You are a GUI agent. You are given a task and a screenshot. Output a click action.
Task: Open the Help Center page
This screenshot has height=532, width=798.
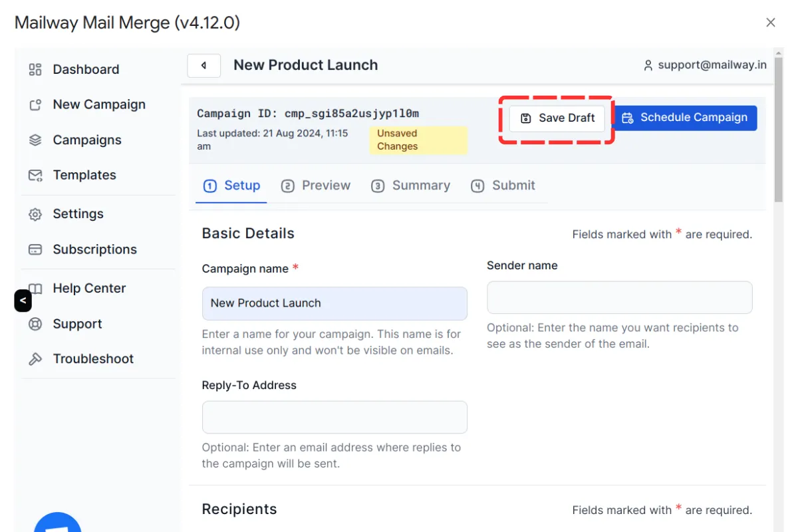[89, 288]
